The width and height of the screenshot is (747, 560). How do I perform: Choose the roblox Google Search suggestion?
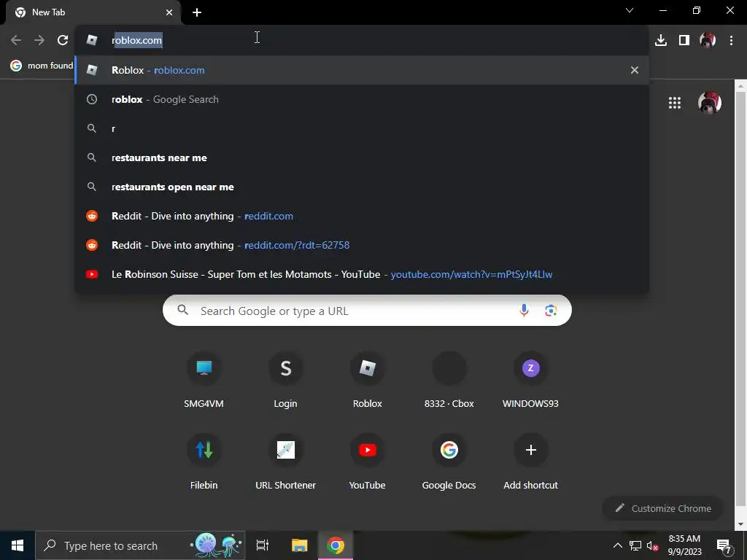362,99
